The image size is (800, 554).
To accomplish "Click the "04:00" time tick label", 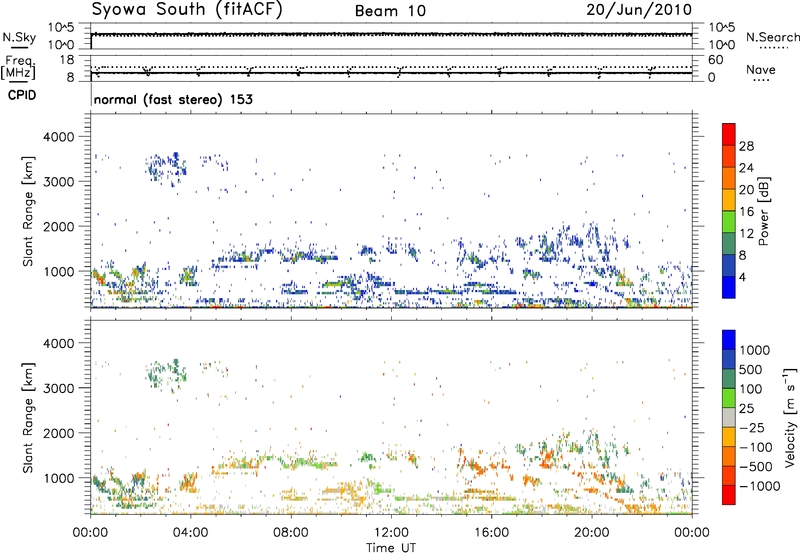I will (x=191, y=532).
